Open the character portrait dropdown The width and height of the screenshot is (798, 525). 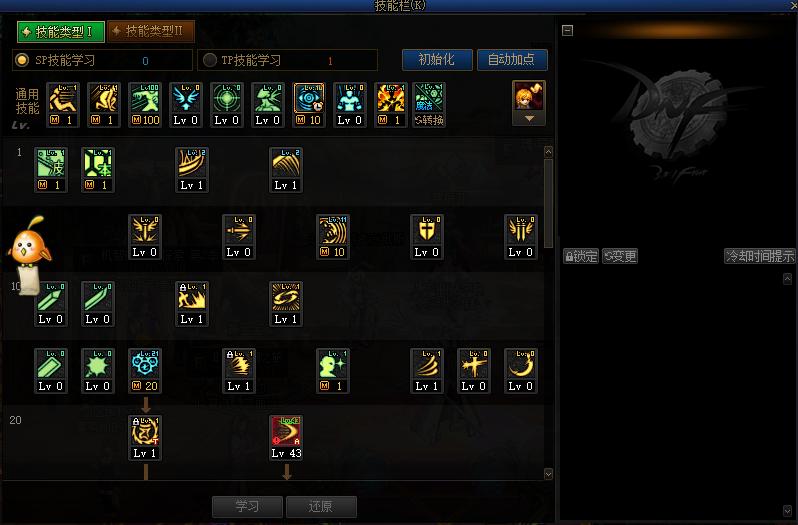529,119
